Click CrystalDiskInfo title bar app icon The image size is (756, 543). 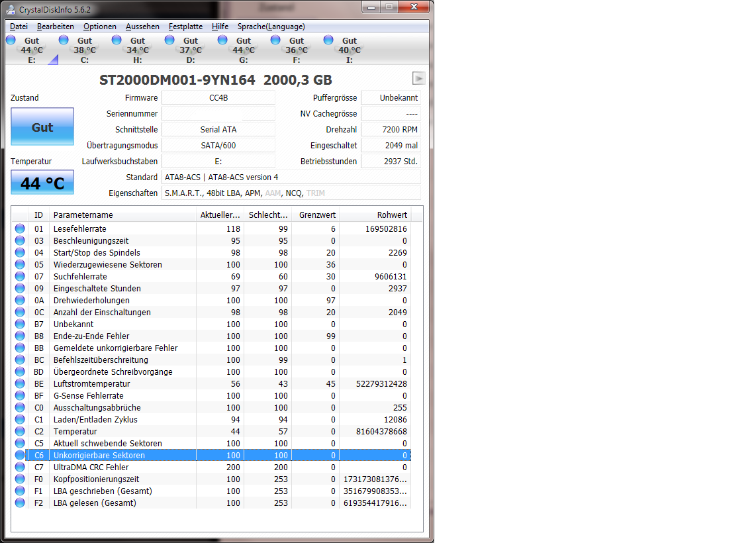click(11, 9)
